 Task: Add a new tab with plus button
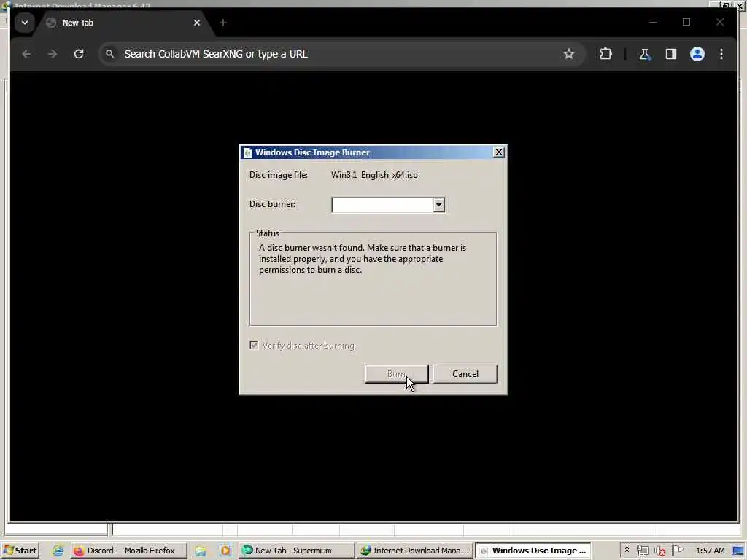[223, 23]
